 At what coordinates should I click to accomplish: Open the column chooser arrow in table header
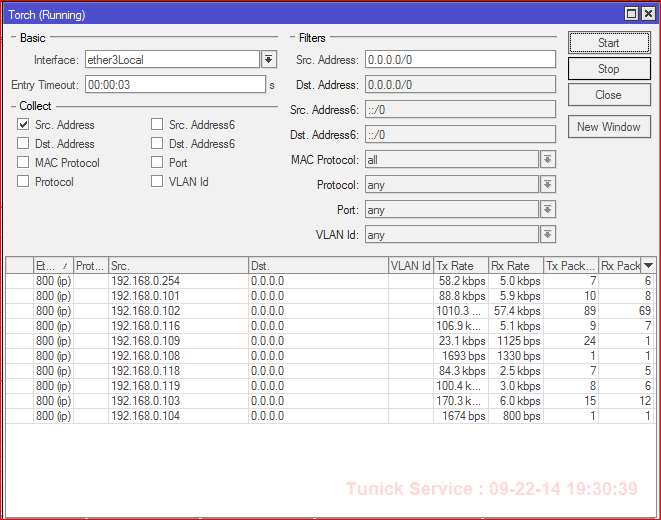pyautogui.click(x=648, y=265)
